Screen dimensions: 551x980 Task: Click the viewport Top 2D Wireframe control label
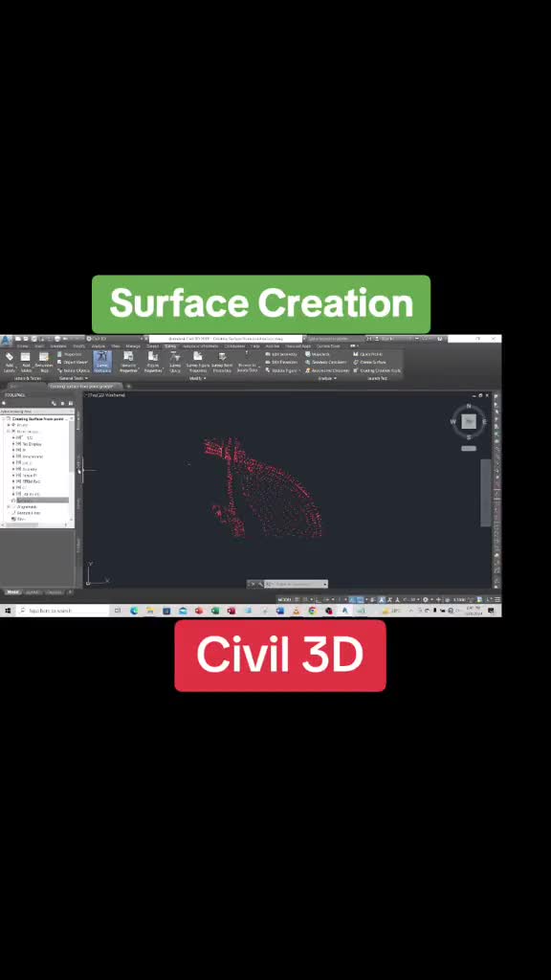(x=107, y=395)
